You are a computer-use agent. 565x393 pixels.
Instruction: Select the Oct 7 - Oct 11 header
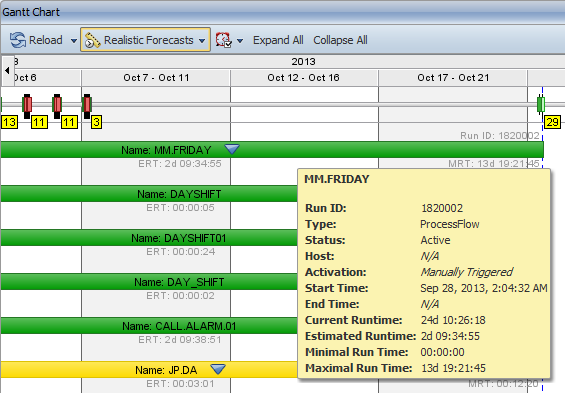(156, 78)
